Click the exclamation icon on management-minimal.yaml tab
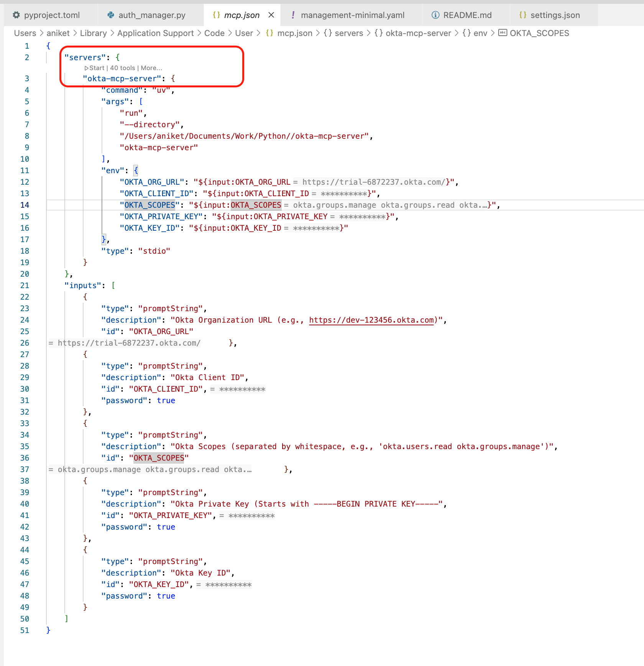 click(x=293, y=15)
